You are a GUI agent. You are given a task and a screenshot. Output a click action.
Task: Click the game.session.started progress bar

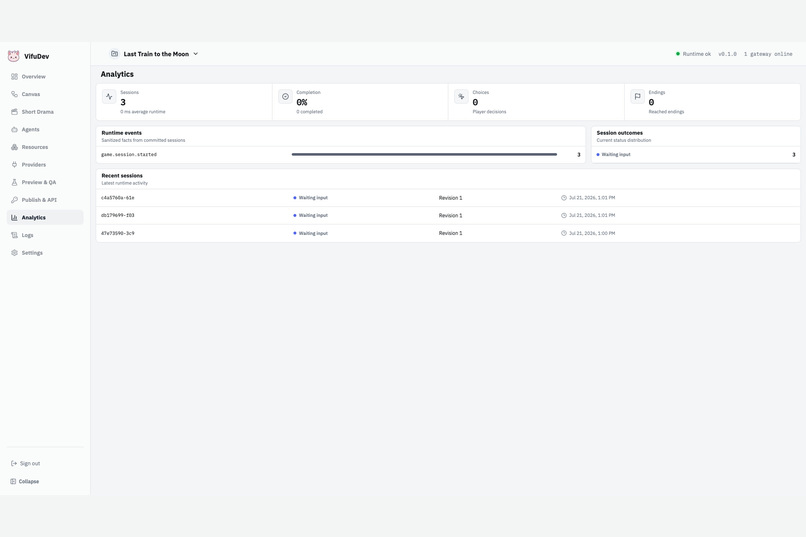(x=424, y=154)
